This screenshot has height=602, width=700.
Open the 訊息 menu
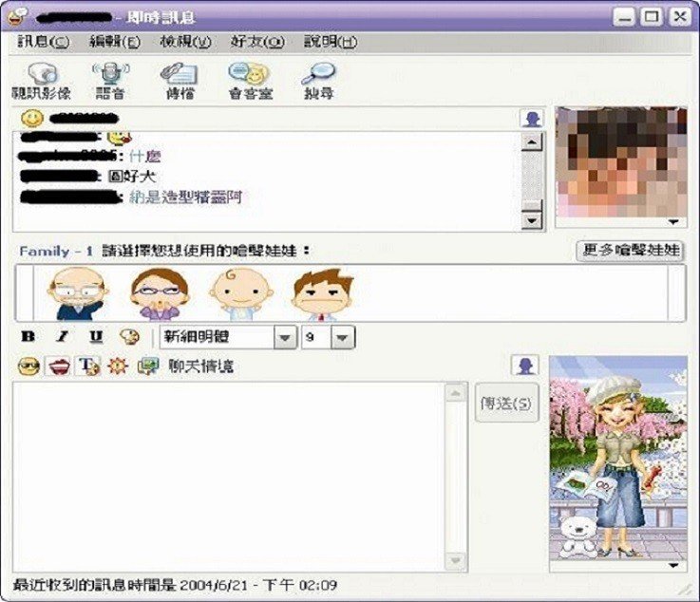(44, 42)
